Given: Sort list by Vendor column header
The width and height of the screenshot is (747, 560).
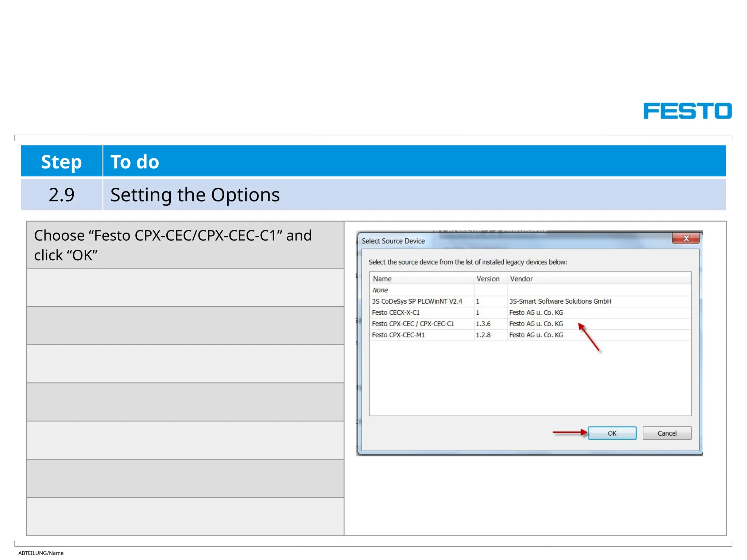Looking at the screenshot, I should pos(599,279).
